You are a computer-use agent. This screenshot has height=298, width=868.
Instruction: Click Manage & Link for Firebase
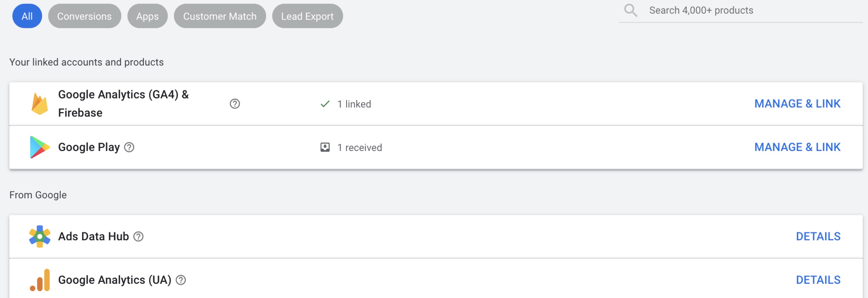[797, 104]
